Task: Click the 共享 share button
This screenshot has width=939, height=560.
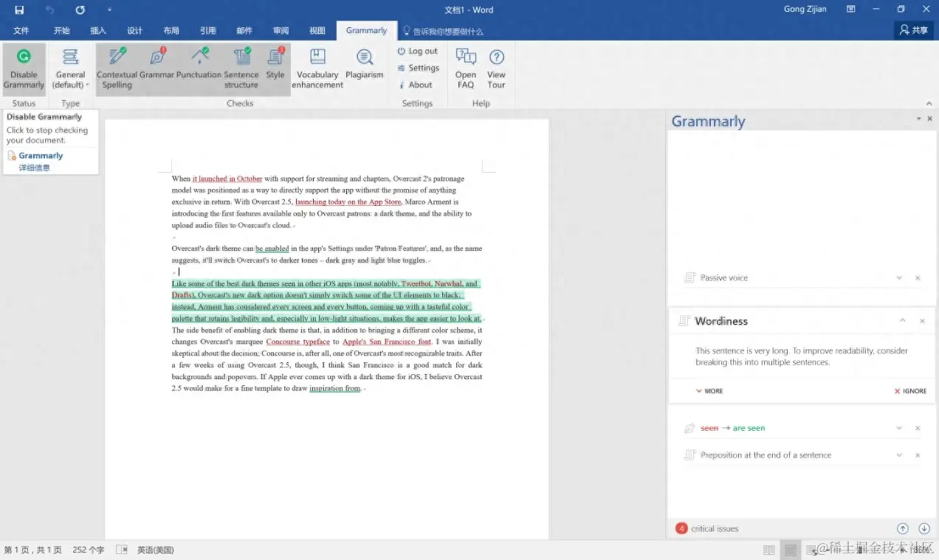Action: click(913, 30)
